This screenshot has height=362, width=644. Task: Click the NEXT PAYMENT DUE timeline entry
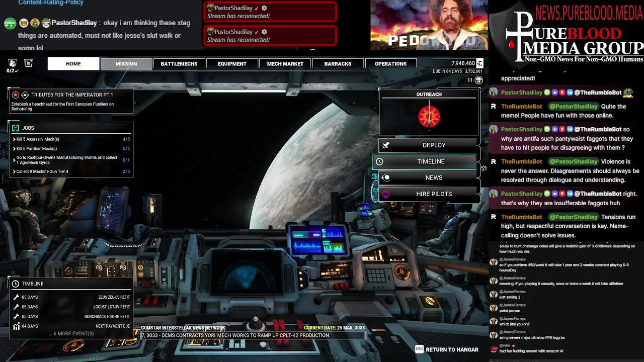71,326
